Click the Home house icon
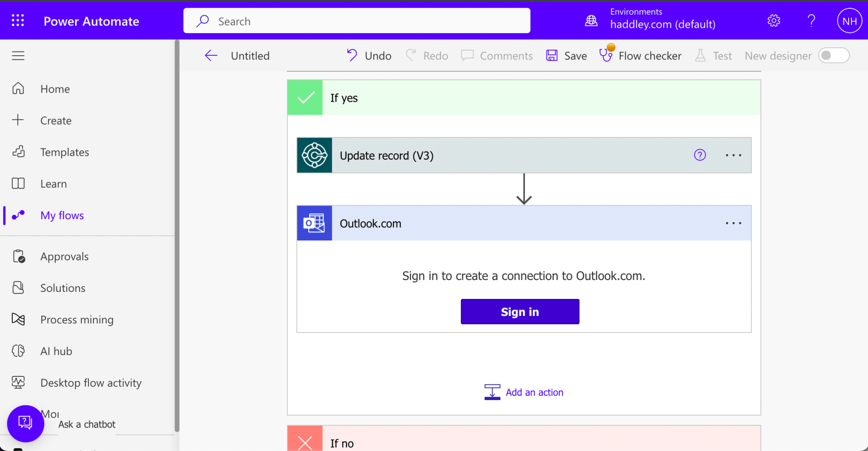The width and height of the screenshot is (868, 451). [18, 88]
